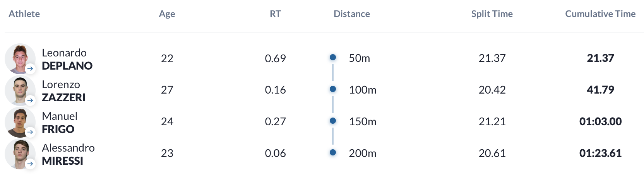Open the Manuel FRIGO athlete link
Screen dimensions: 644x174
pos(60,123)
